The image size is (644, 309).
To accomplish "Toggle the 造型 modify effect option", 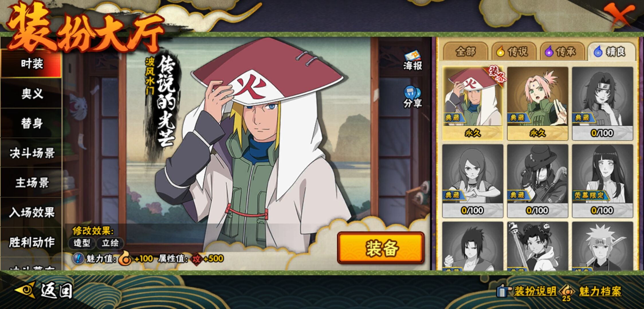I will click(82, 243).
